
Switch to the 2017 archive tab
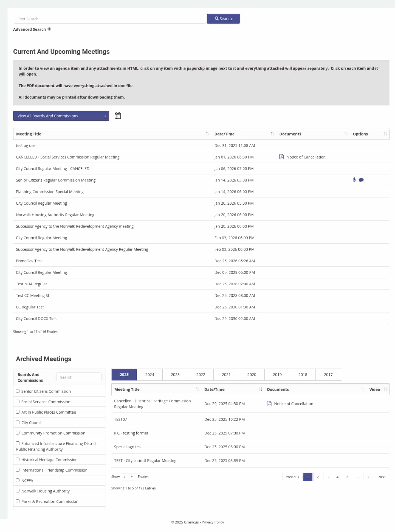pyautogui.click(x=328, y=375)
